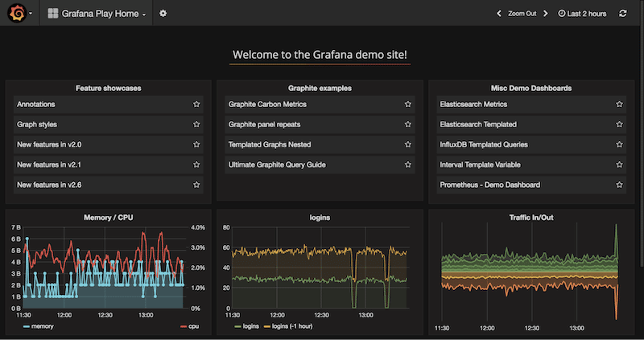
Task: Favorite Ultimate Graphite Query Guide via star
Action: coord(408,165)
